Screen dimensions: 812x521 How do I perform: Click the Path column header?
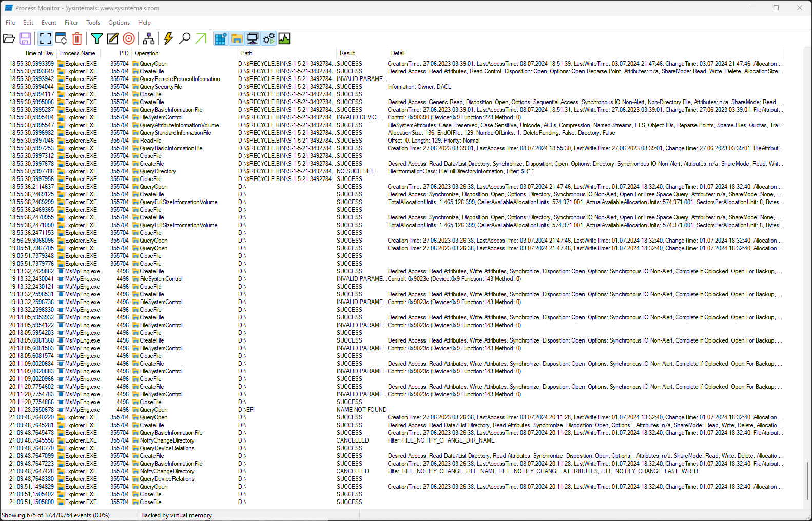[x=287, y=53]
